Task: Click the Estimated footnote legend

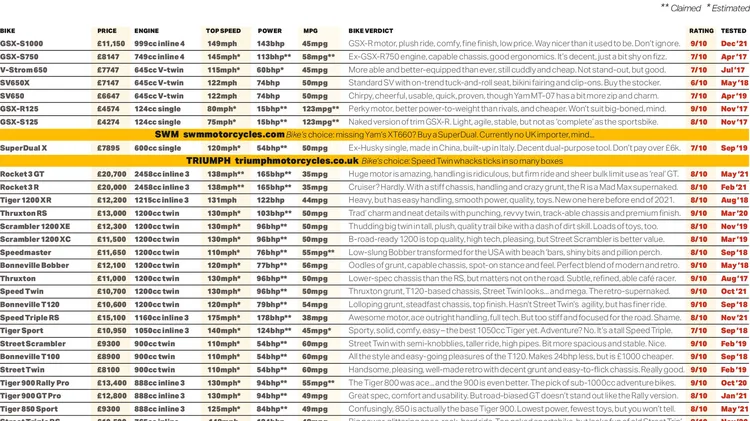Action: pyautogui.click(x=728, y=8)
